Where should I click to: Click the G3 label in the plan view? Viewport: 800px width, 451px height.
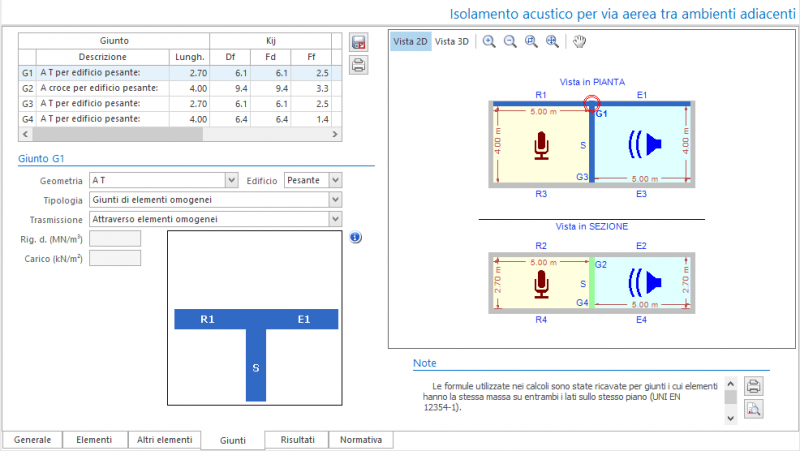coord(582,177)
